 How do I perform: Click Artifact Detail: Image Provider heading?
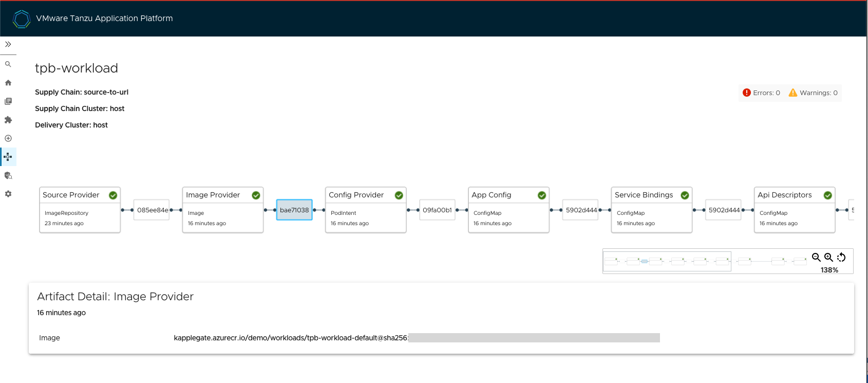(x=116, y=297)
